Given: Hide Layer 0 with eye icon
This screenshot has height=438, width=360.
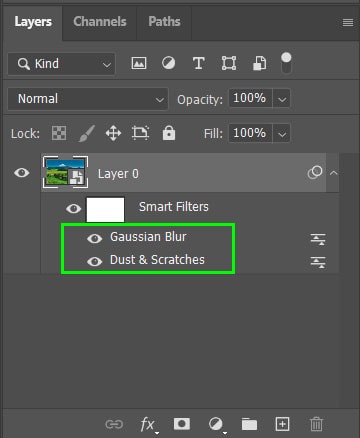Looking at the screenshot, I should 22,173.
